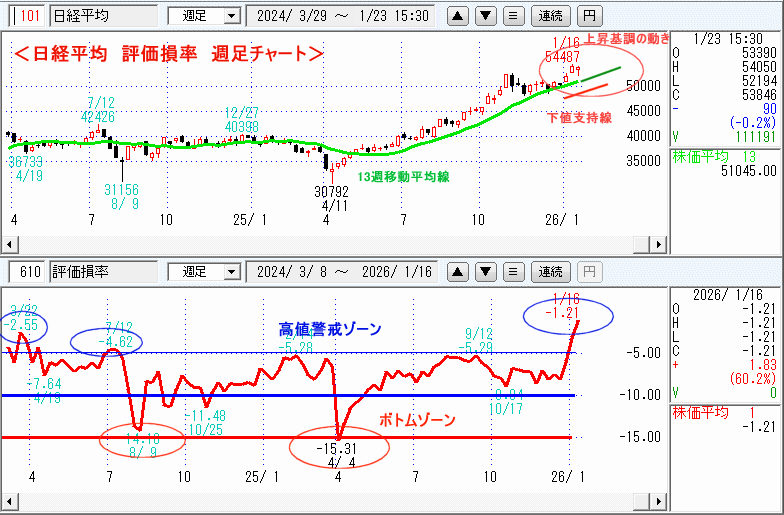The image size is (784, 515).
Task: Click the 40398 label at 12/27
Action: 242,126
